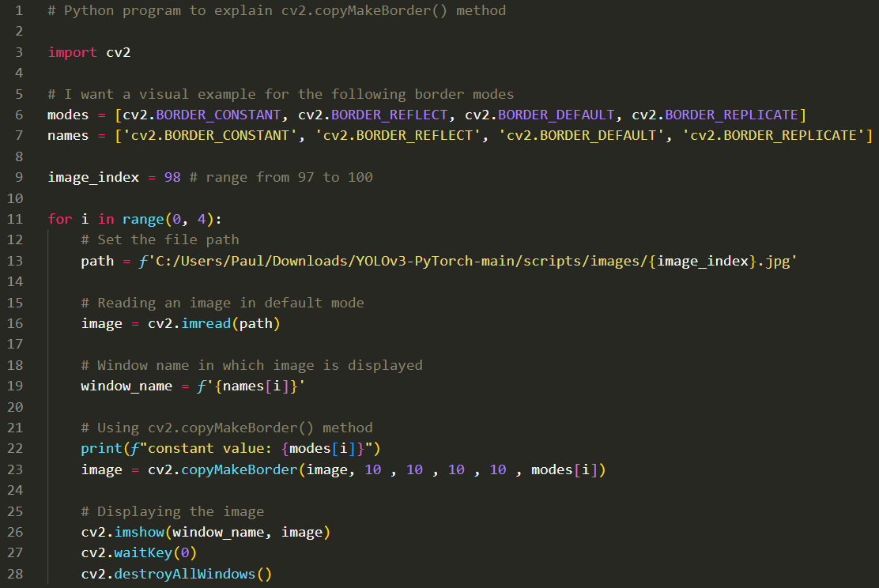This screenshot has height=588, width=879.
Task: Click the waitKey method on line 27
Action: (x=143, y=553)
